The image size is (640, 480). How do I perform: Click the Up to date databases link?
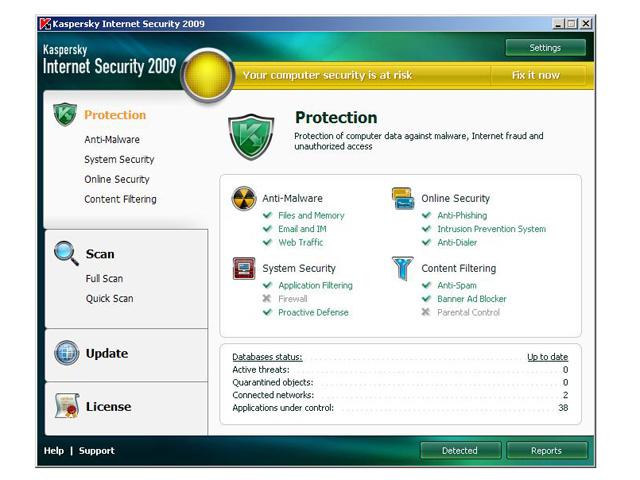pos(547,357)
